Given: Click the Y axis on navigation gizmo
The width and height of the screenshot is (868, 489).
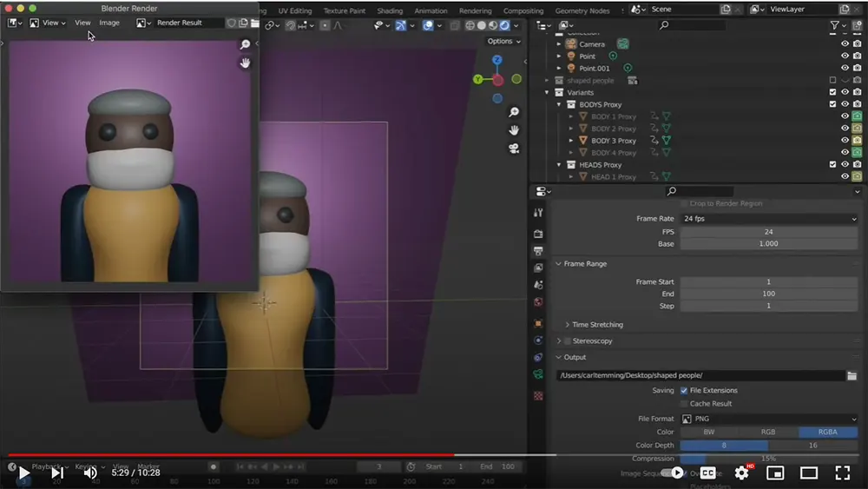Looking at the screenshot, I should [x=477, y=80].
